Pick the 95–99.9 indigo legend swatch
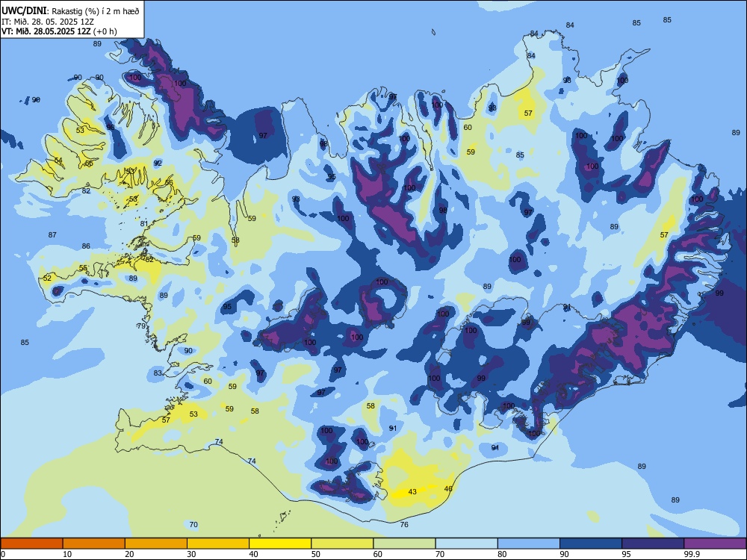747x560 pixels. pyautogui.click(x=653, y=544)
